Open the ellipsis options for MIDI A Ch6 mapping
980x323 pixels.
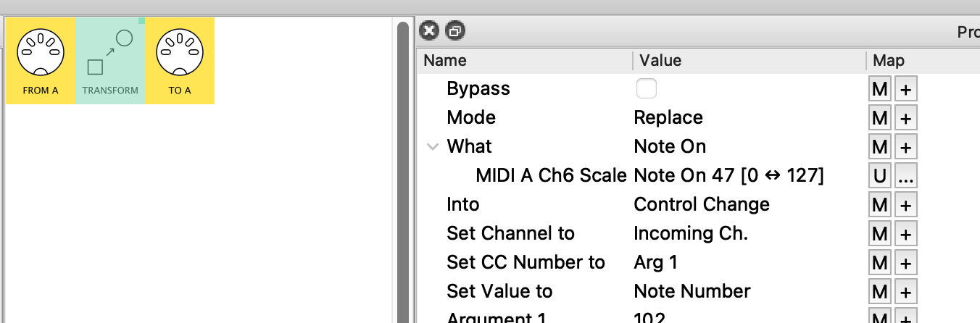pos(905,176)
